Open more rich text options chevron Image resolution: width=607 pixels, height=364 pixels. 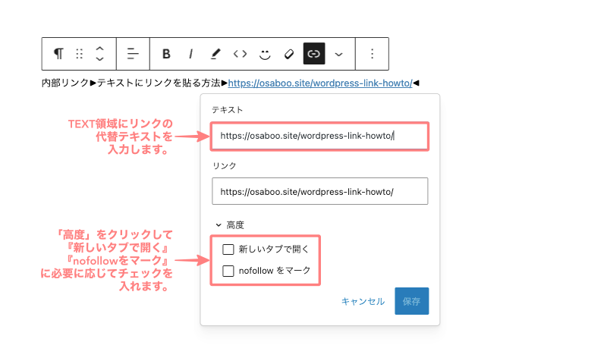(338, 54)
